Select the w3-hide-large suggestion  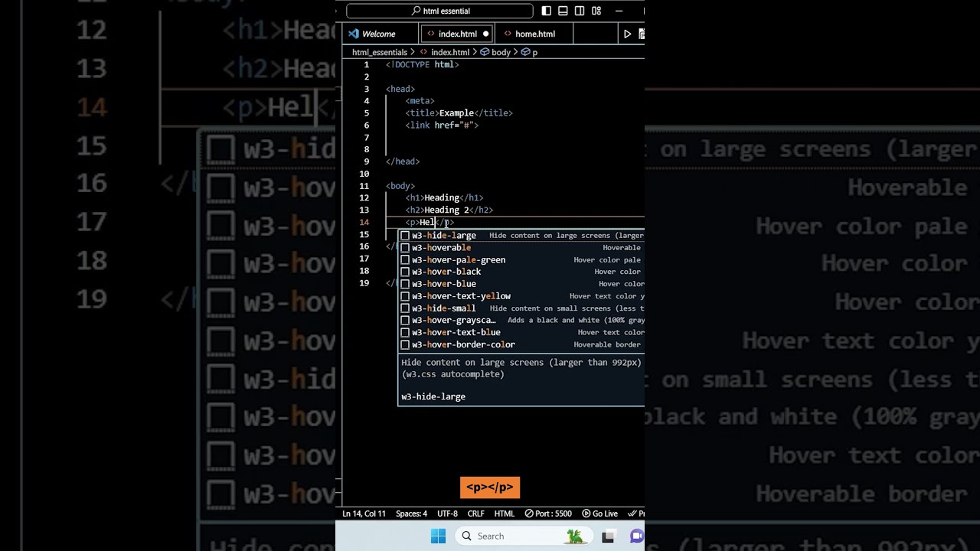click(x=521, y=235)
